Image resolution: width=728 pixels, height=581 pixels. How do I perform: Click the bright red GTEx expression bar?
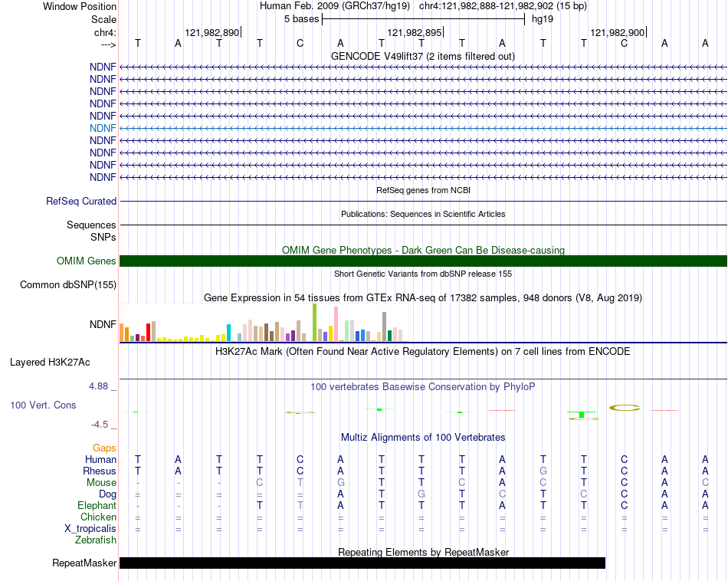pos(148,333)
